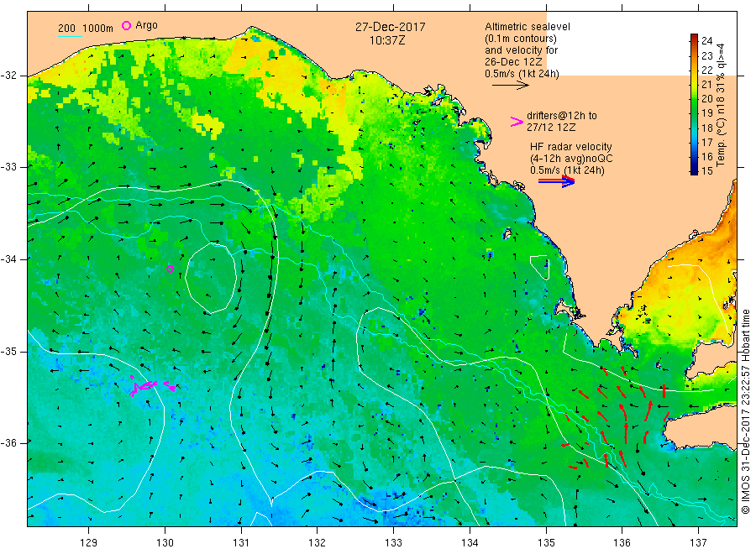Click the date label 27-Dec-2017
The image size is (756, 554).
tap(391, 27)
